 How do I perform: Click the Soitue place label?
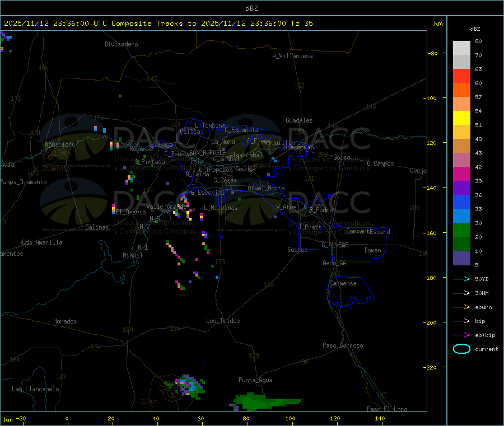click(297, 249)
